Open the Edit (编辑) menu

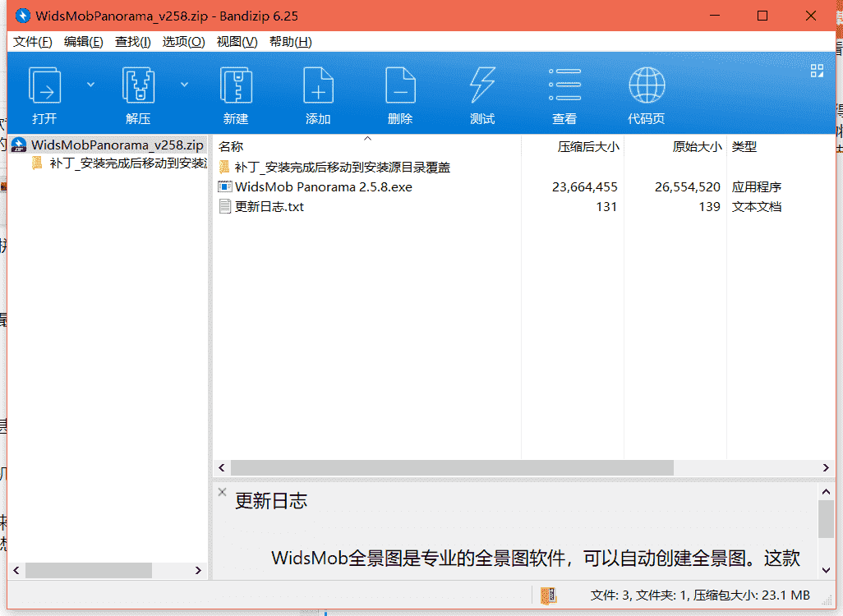[x=83, y=42]
